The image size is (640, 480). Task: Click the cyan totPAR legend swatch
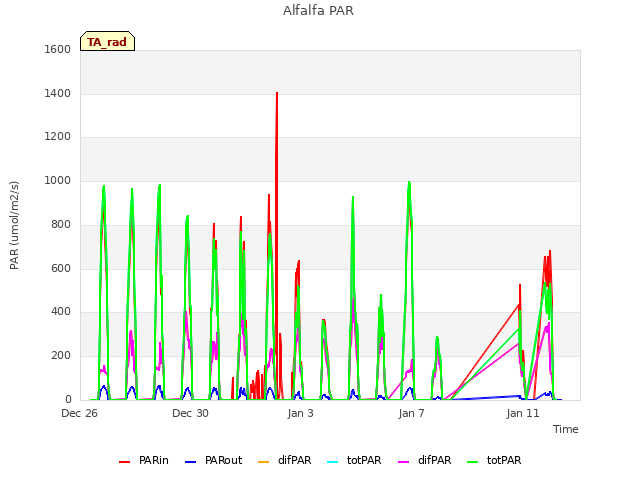coord(333,462)
